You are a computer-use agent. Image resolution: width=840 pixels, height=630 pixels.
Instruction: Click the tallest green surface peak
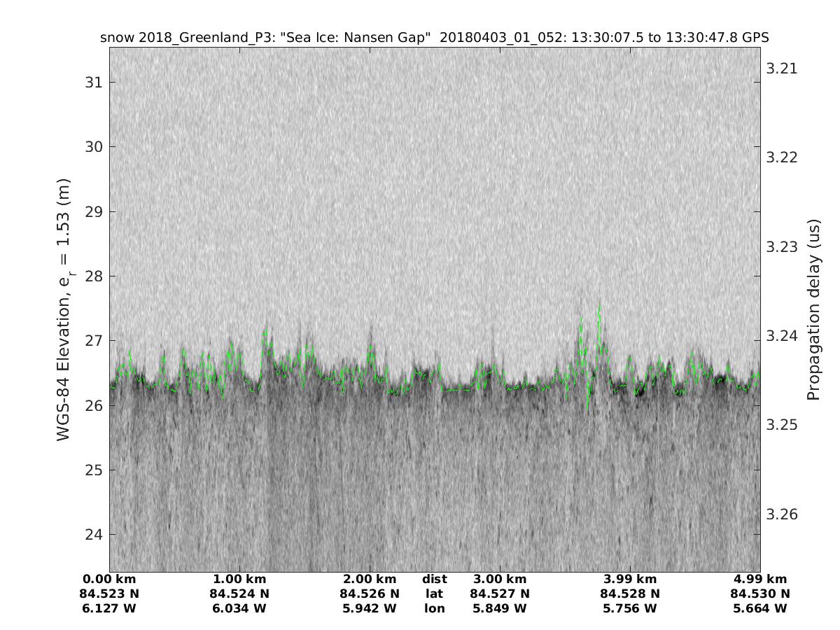[599, 305]
